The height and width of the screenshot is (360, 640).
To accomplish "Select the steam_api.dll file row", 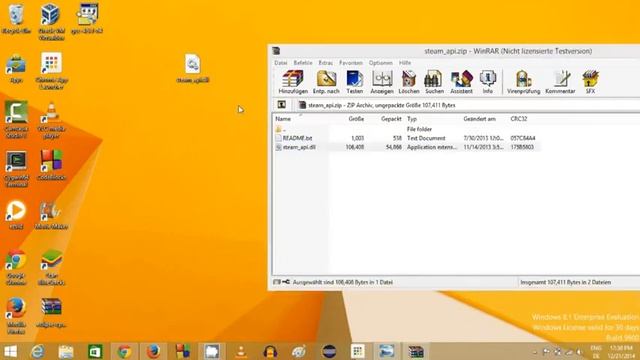I will 407,147.
